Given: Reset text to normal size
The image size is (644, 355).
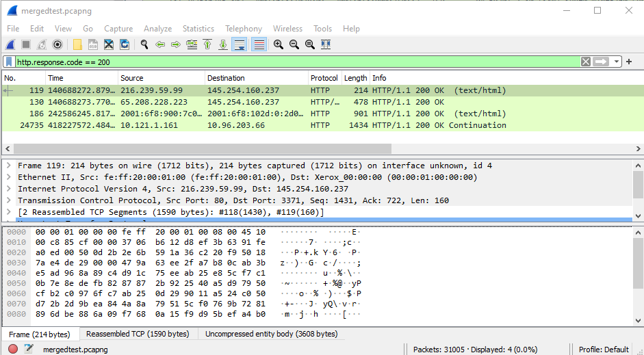Looking at the screenshot, I should pyautogui.click(x=309, y=44).
